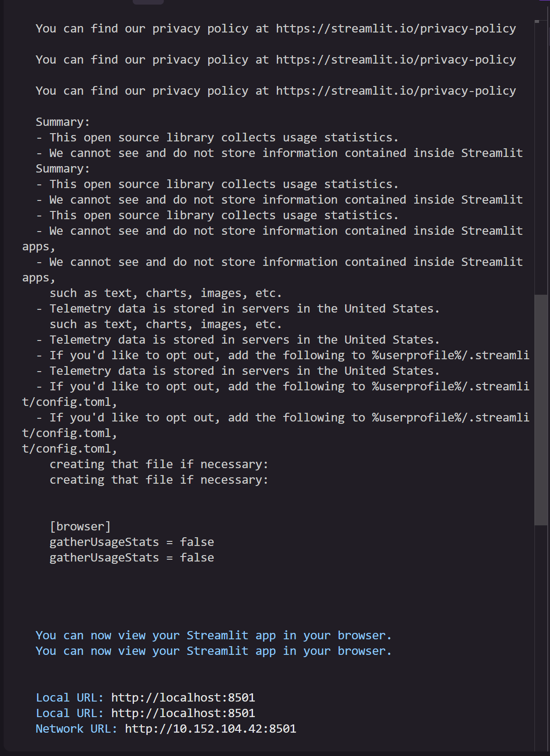Click the terminal vertical scrollbar thumb
The height and width of the screenshot is (756, 550).
click(x=541, y=410)
